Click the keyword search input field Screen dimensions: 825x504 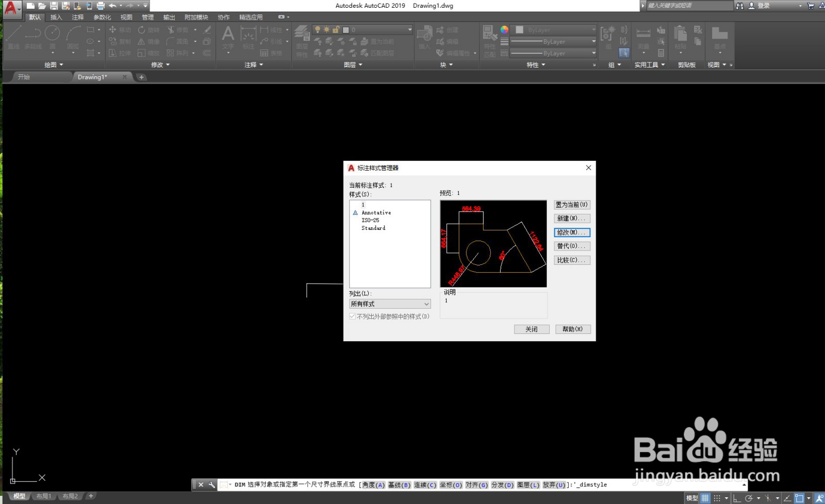(689, 6)
